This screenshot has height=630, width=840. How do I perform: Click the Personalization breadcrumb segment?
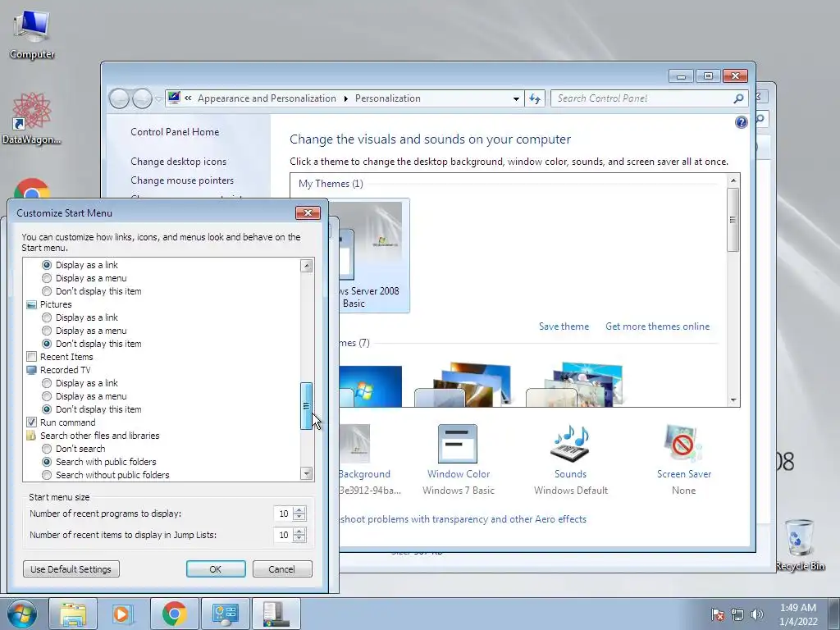[387, 98]
